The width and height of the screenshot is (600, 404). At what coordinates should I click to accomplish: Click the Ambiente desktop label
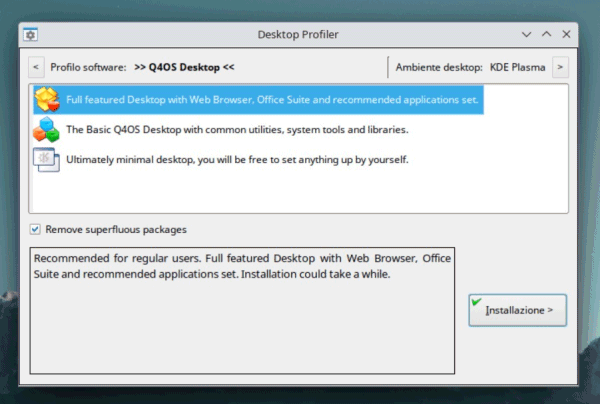439,67
